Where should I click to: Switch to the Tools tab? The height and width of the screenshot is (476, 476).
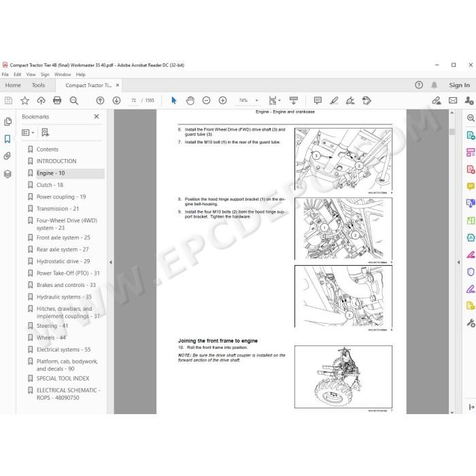pos(38,85)
